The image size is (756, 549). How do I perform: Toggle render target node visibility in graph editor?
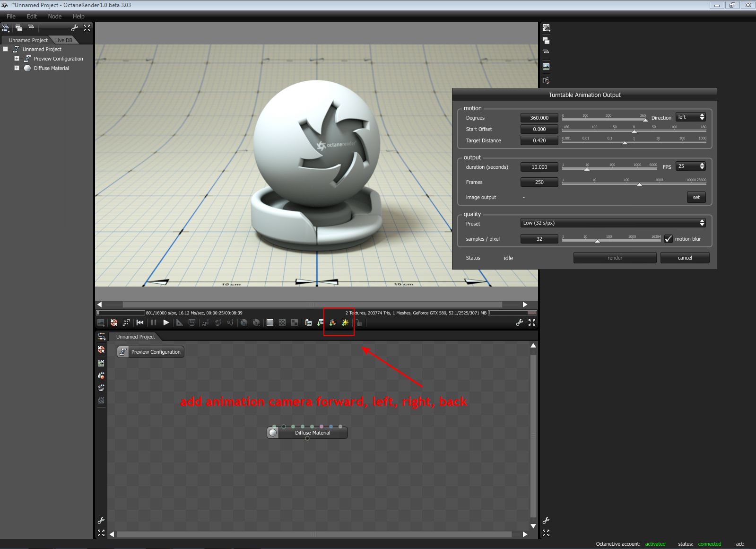[x=101, y=363]
